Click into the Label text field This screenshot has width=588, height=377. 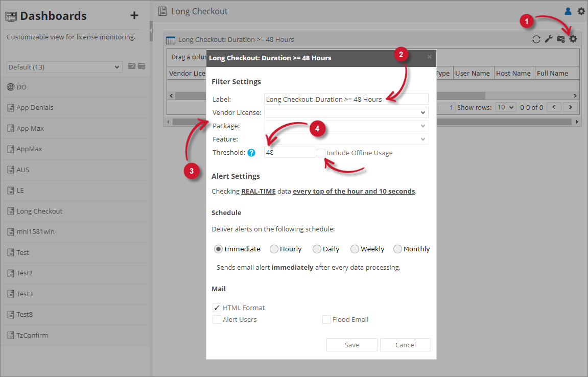click(x=346, y=99)
